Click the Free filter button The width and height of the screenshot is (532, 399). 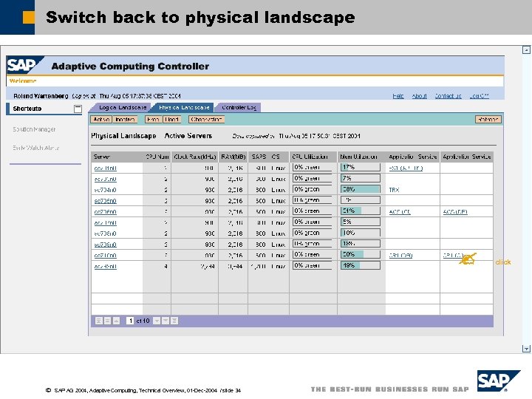point(154,120)
